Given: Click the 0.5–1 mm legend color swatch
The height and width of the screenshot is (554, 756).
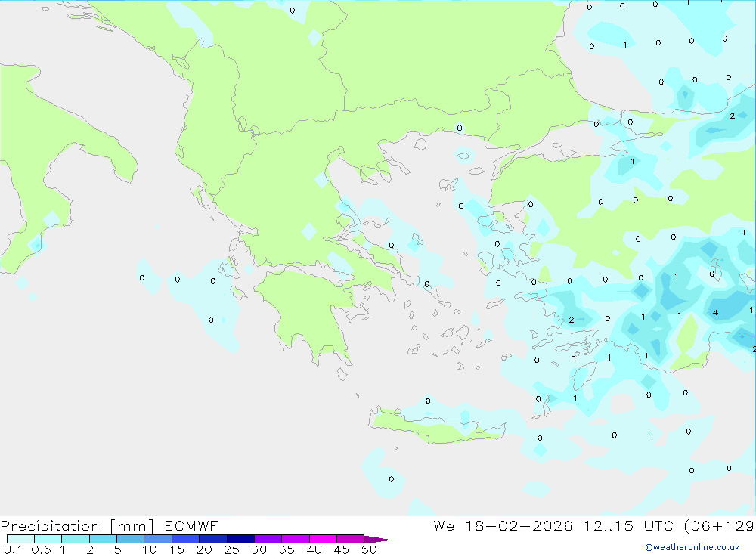Looking at the screenshot, I should (48, 539).
